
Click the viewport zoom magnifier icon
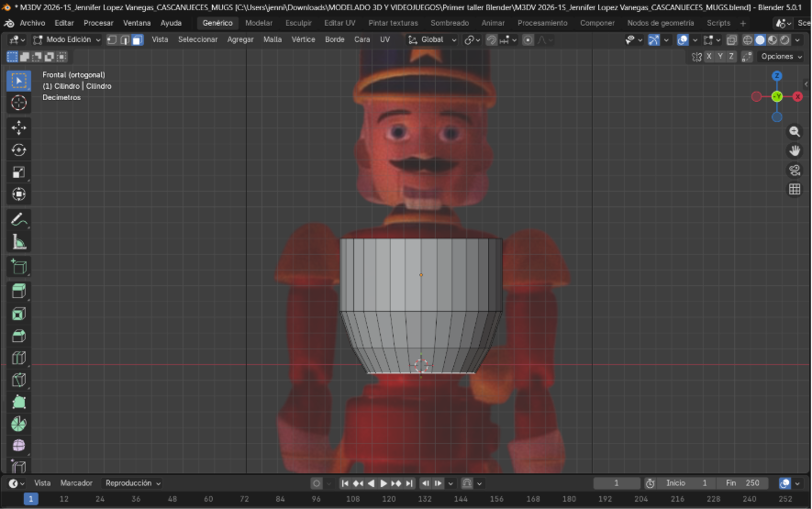pyautogui.click(x=795, y=132)
